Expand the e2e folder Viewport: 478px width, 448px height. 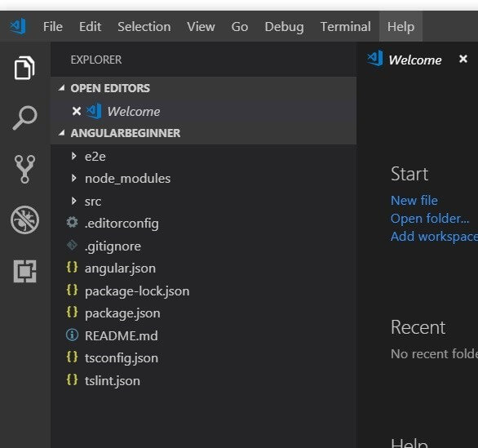pyautogui.click(x=73, y=156)
